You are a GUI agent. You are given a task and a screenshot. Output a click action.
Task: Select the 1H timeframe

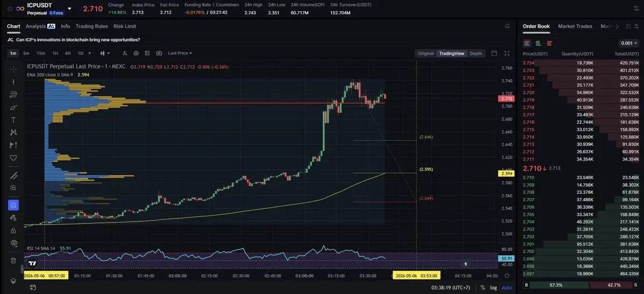(55, 53)
